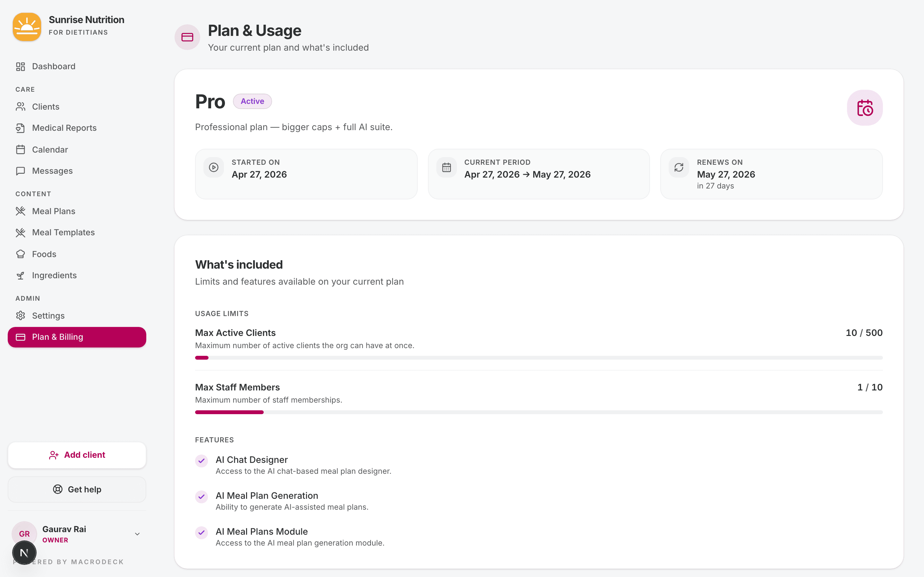Click the Get help button

(77, 489)
